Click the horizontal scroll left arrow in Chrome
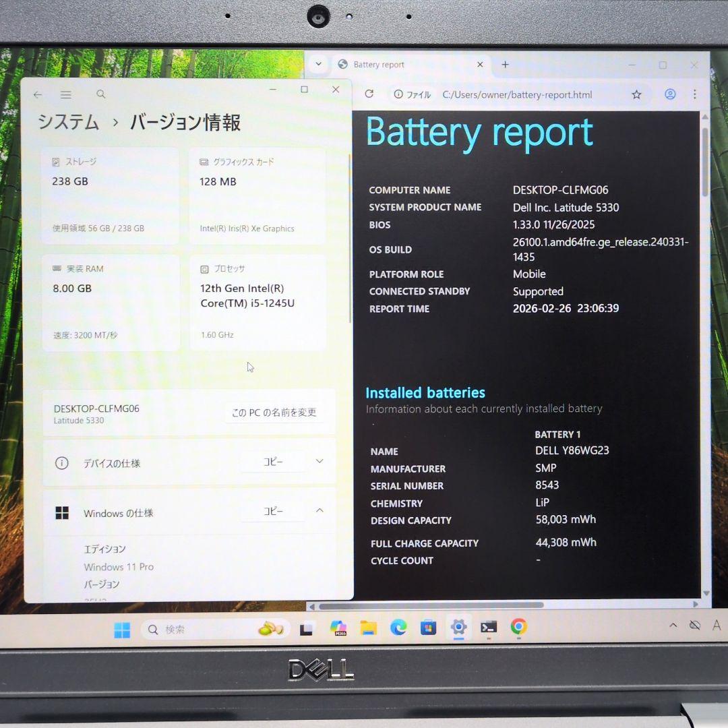The width and height of the screenshot is (728, 728). 312,607
